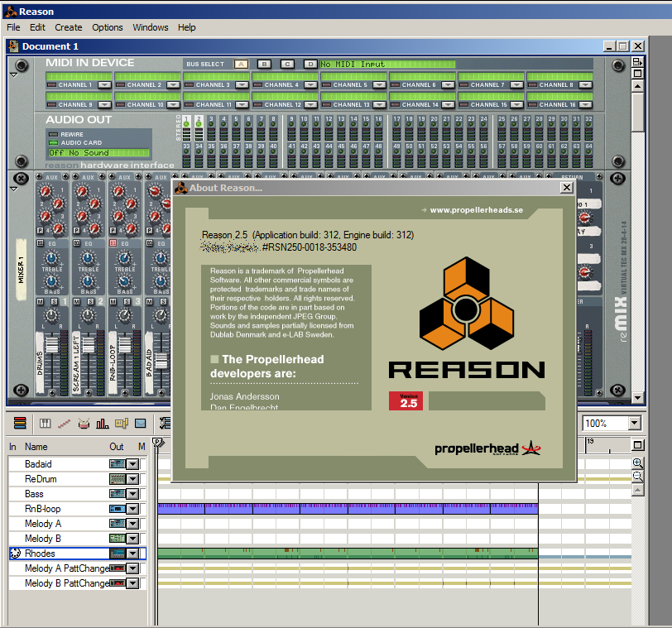Click the RNB-LOOP channel fader
Screen dimensions: 672x628
pyautogui.click(x=124, y=344)
